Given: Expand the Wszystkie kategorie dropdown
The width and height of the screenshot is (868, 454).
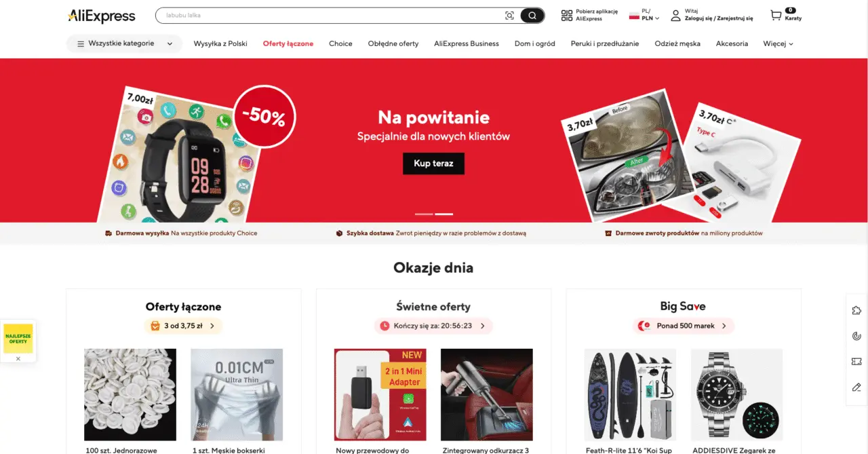Looking at the screenshot, I should [x=124, y=43].
